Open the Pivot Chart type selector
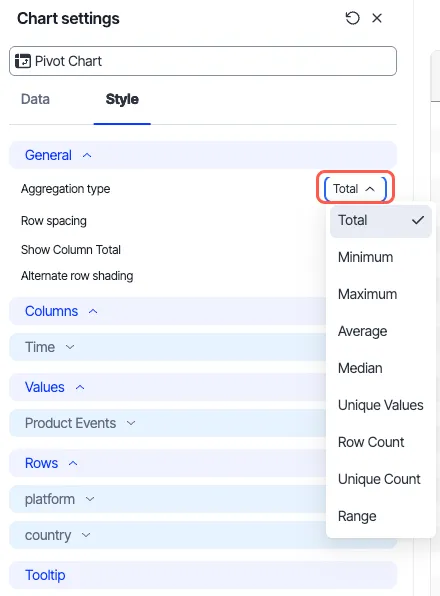Viewport: 440px width, 596px height. [x=203, y=61]
